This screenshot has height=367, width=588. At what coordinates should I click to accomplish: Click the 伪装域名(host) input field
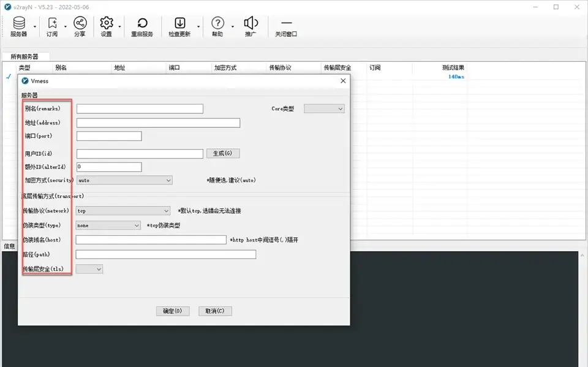(x=151, y=240)
